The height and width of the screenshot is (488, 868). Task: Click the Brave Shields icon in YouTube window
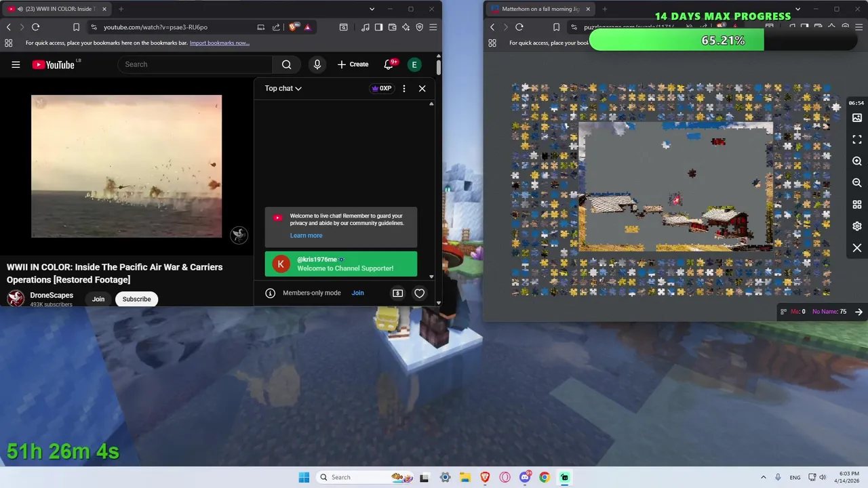[293, 27]
